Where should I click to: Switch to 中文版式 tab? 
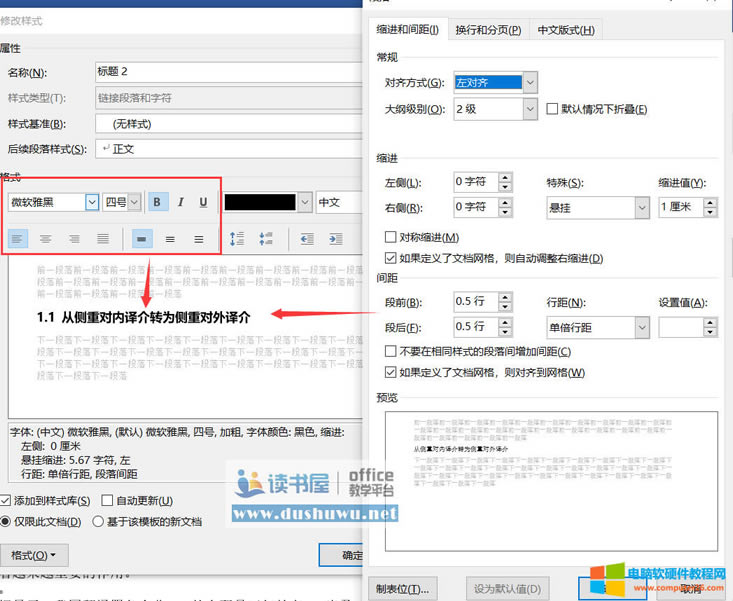pos(565,30)
